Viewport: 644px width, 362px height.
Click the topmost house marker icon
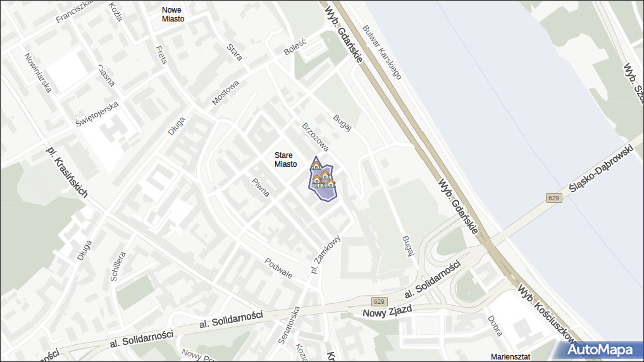tap(316, 165)
